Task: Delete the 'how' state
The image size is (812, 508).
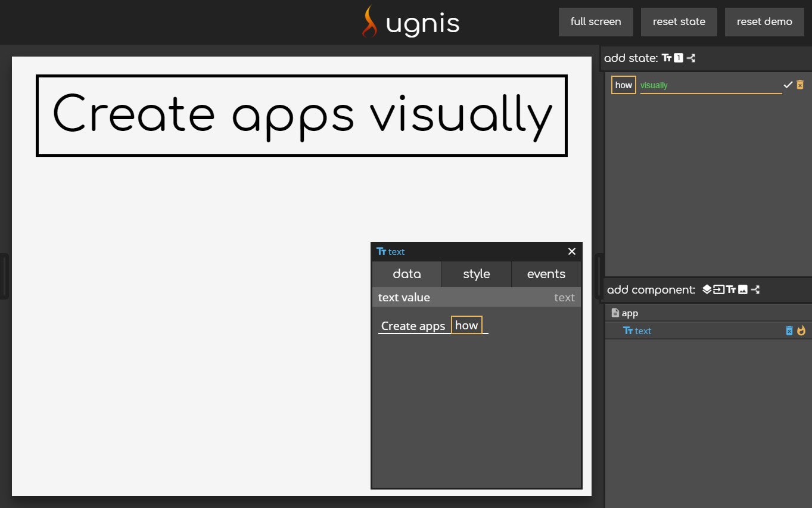Action: pos(800,85)
